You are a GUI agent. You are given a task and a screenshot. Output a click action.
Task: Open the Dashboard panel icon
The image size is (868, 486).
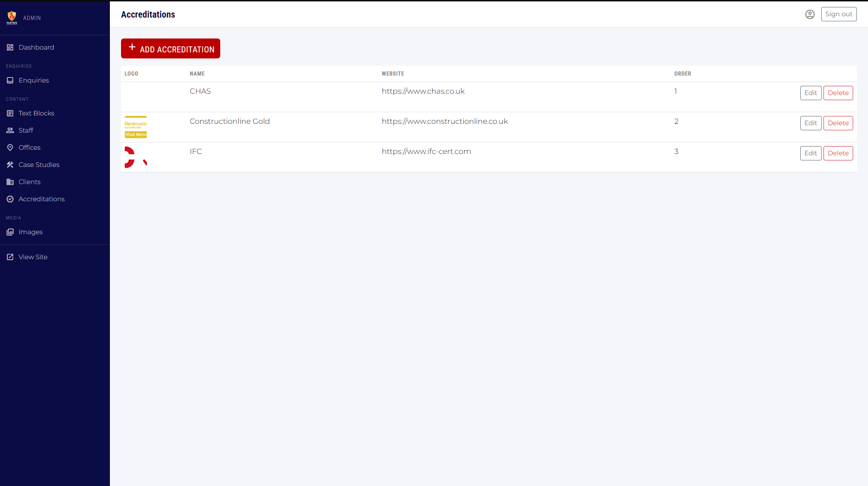click(x=10, y=47)
